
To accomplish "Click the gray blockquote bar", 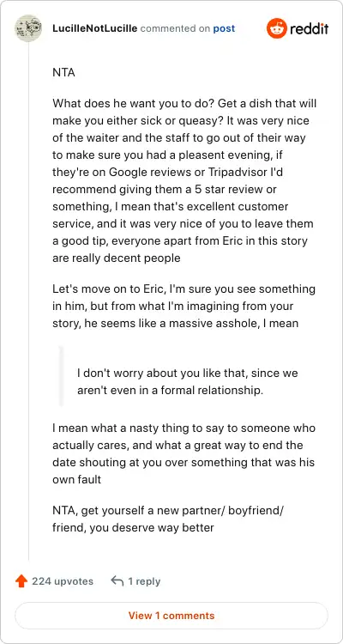I will pyautogui.click(x=62, y=376).
